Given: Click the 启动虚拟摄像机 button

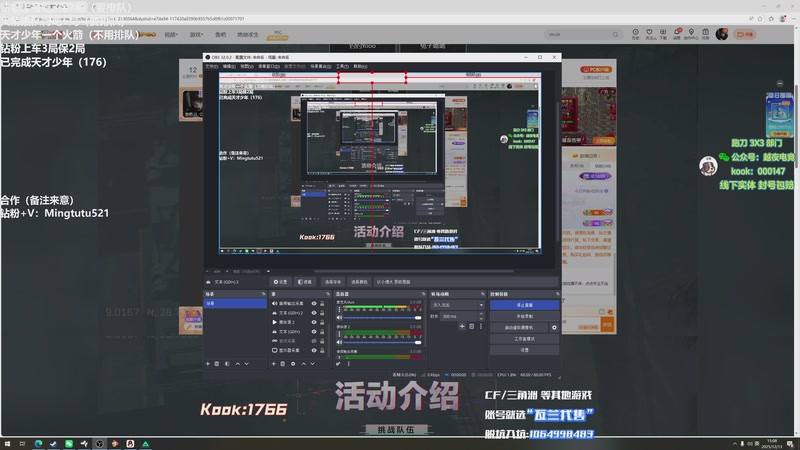Looking at the screenshot, I should click(x=519, y=328).
